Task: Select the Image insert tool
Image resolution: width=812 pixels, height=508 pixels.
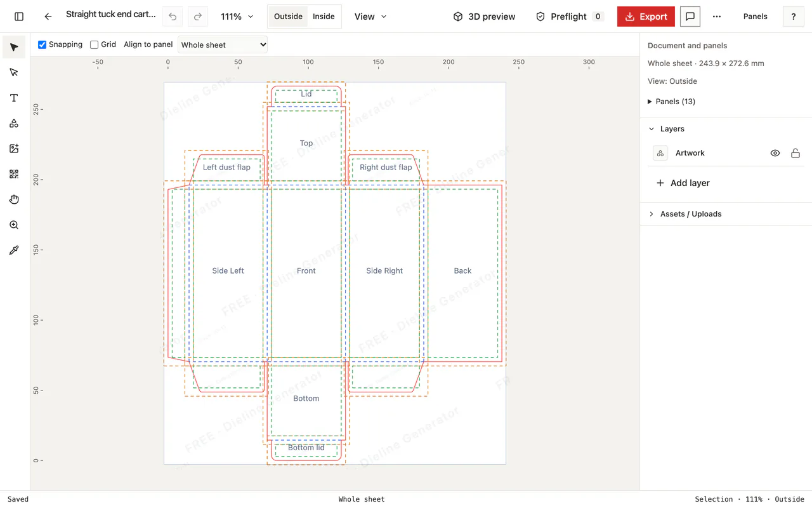Action: (x=14, y=149)
